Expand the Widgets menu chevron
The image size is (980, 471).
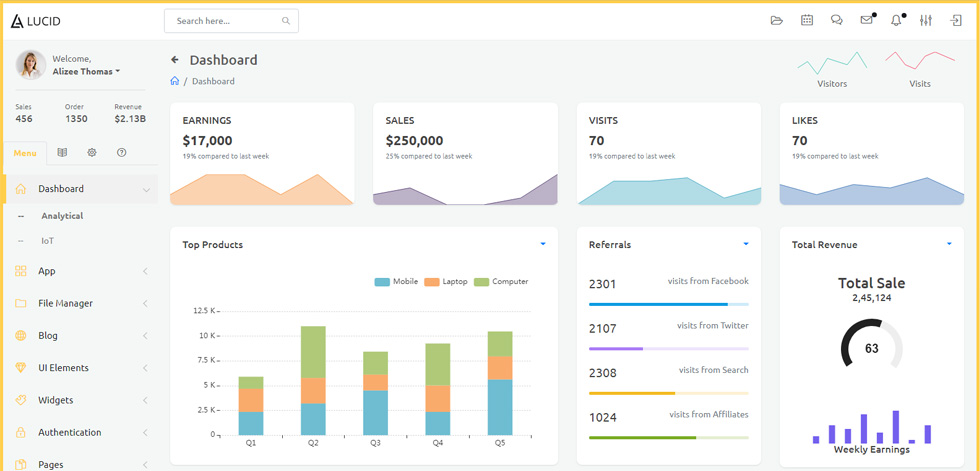coord(145,400)
